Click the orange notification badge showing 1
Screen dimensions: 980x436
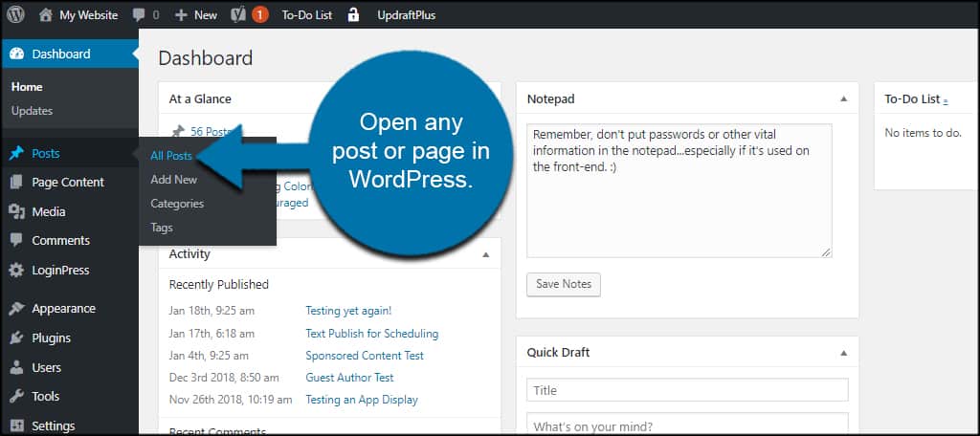coord(260,15)
